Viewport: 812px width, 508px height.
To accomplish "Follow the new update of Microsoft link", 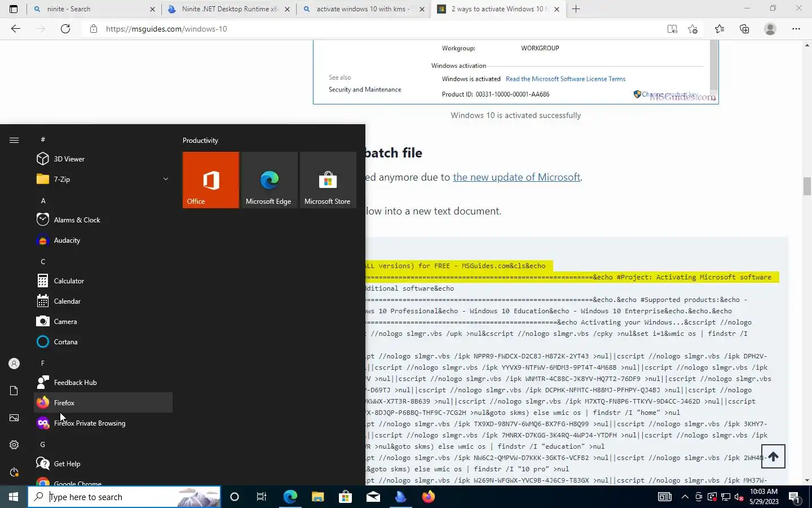I will click(x=517, y=177).
